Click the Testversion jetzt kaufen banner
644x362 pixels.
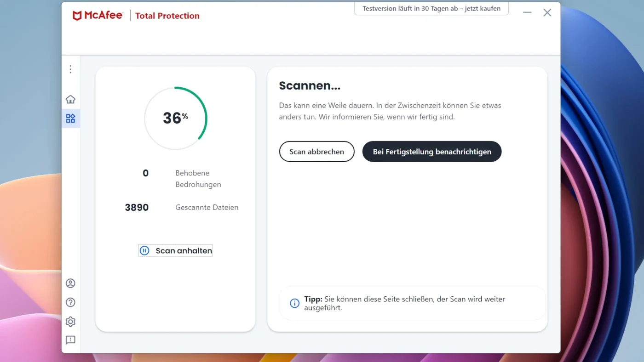[431, 9]
